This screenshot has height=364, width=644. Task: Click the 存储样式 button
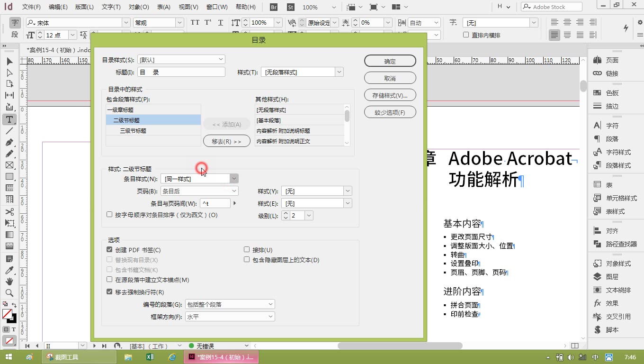pos(390,95)
